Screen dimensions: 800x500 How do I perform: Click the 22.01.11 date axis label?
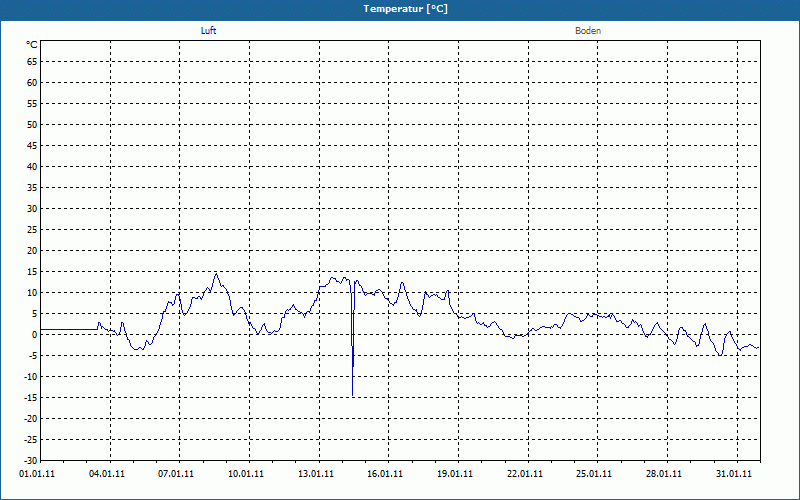click(524, 473)
